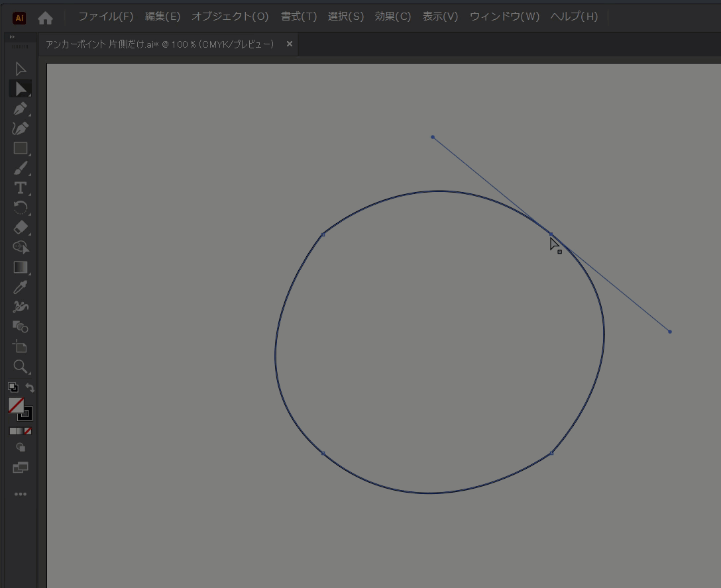Open the ウィンドウ(W) menu
Image resolution: width=721 pixels, height=588 pixels.
(x=504, y=17)
